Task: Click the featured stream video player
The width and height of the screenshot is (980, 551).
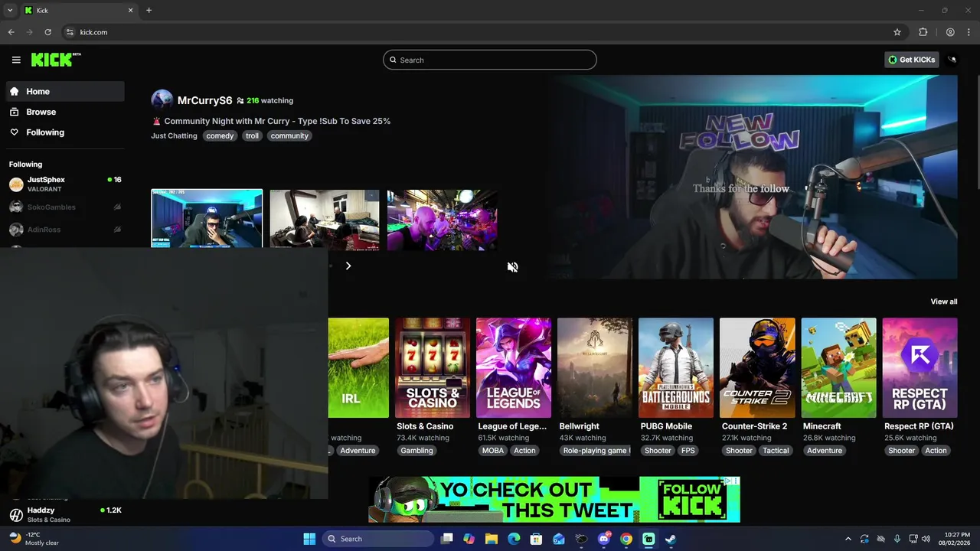Action: click(x=752, y=177)
